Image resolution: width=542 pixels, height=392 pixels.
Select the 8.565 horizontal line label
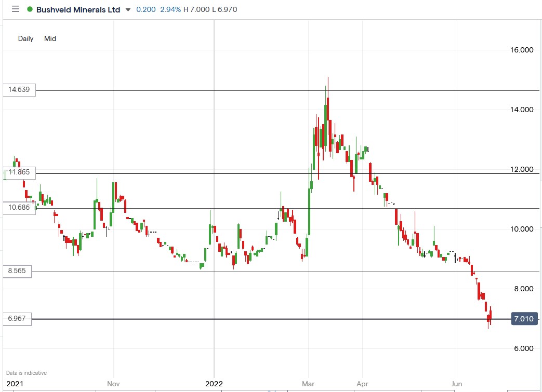pos(17,271)
